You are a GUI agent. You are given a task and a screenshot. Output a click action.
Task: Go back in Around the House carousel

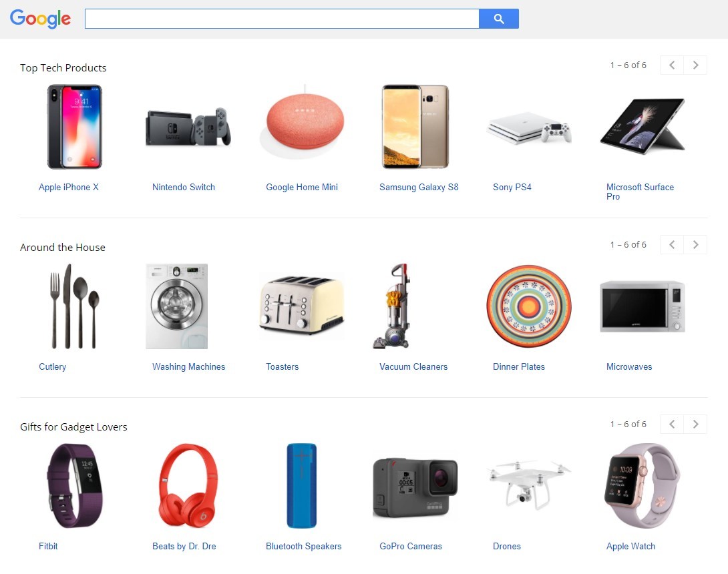(672, 244)
